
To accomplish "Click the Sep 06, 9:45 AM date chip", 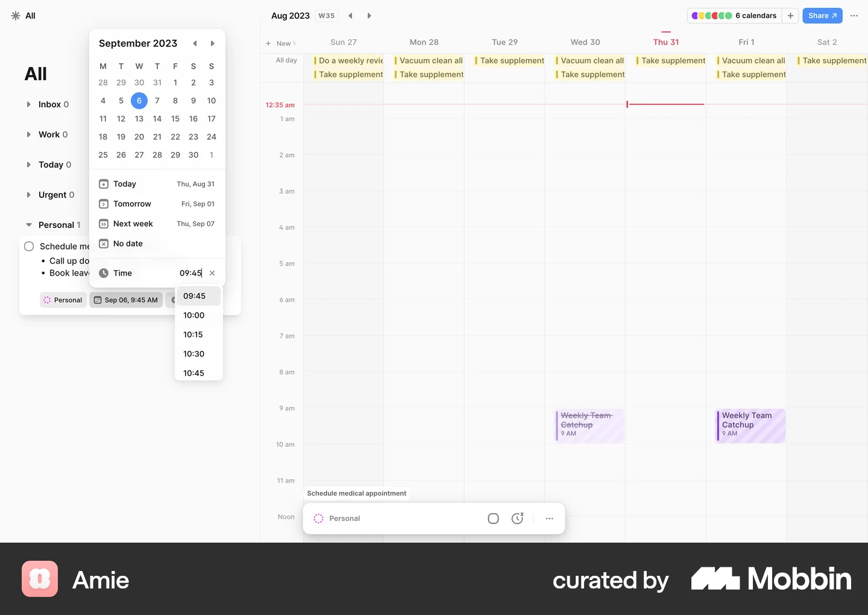I will [x=126, y=300].
